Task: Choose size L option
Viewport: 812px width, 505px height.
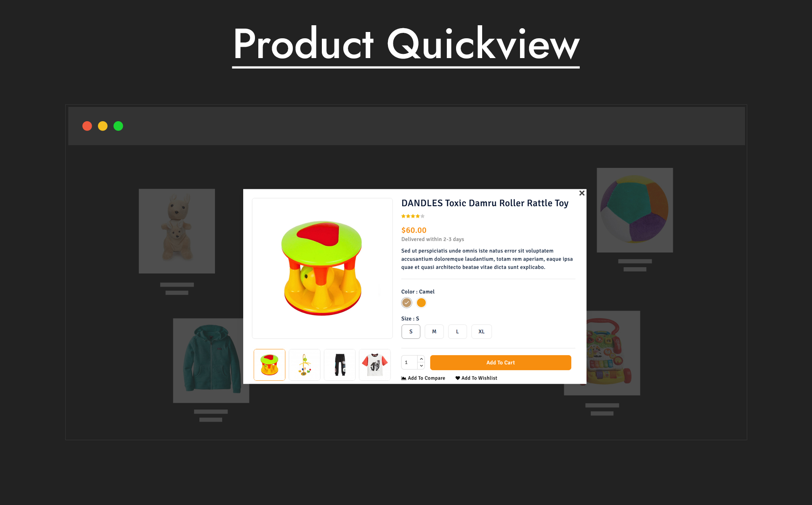Action: 457,332
